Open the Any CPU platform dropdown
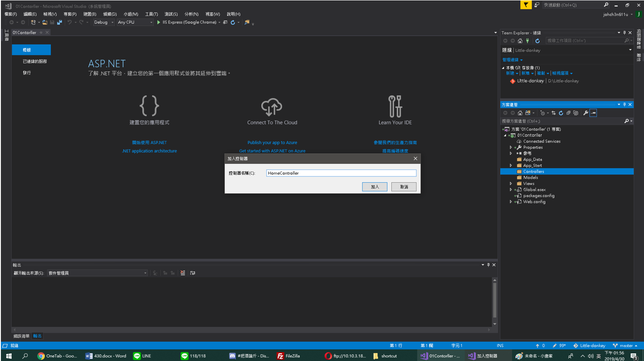644x361 pixels. [x=135, y=22]
